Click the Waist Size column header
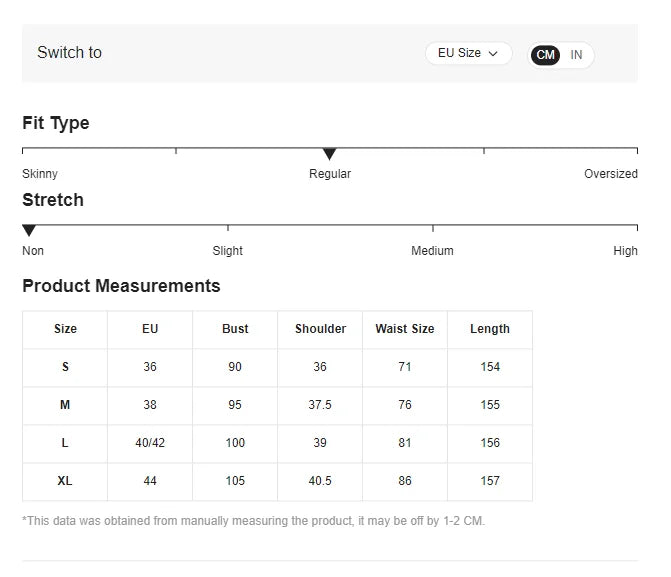Screen dimensions: 671x577 point(404,329)
